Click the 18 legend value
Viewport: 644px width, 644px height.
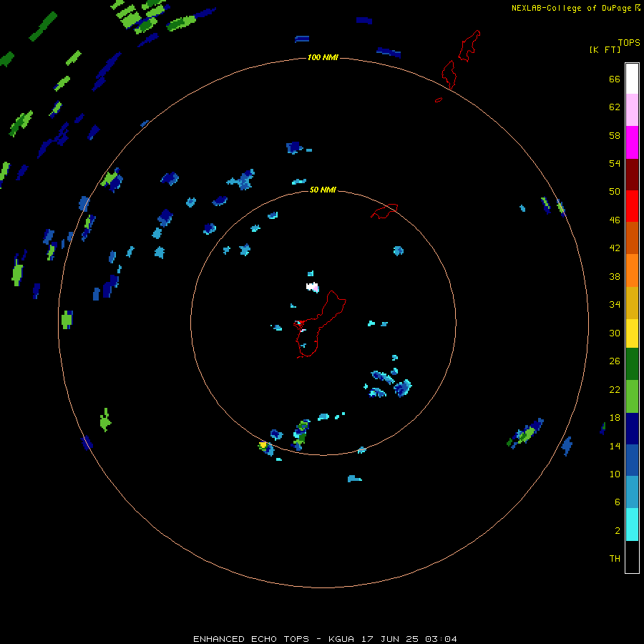615,418
